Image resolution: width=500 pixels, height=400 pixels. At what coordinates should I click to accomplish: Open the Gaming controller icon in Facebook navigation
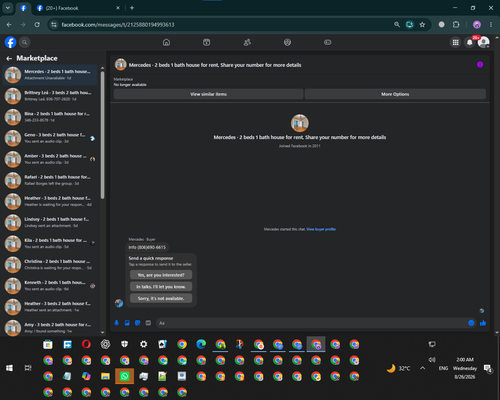pyautogui.click(x=328, y=42)
